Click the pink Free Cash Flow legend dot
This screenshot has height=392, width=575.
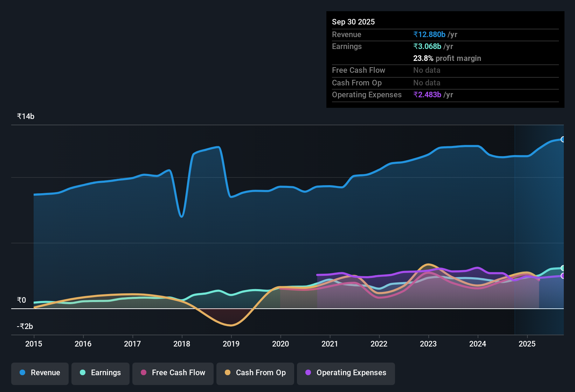coord(143,373)
